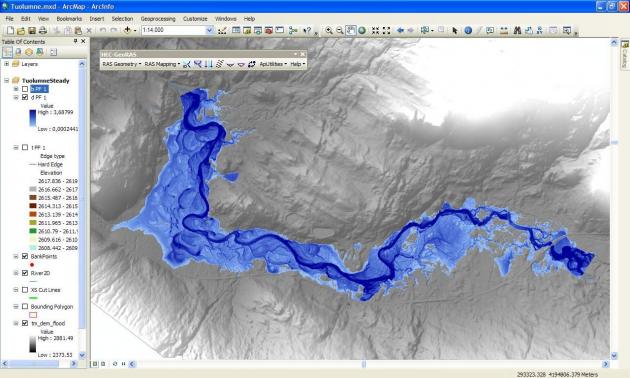Turn on the Bounding Polygon layer
Screen dimensions: 630x378
(25, 306)
